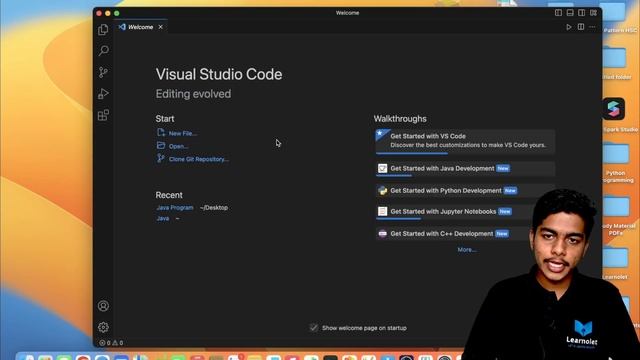This screenshot has height=360, width=640.
Task: Select the Learnolet desktop folder
Action: tap(615, 259)
